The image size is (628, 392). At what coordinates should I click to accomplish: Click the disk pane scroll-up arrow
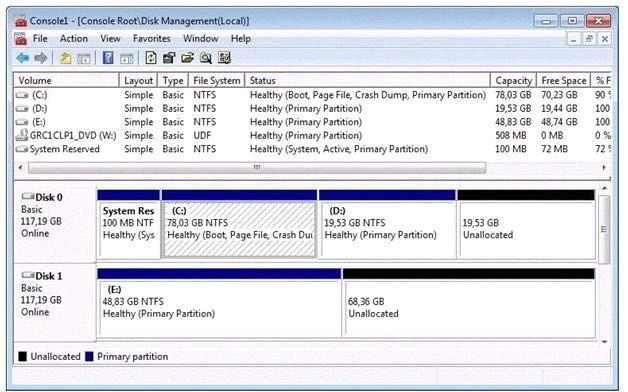click(x=604, y=188)
